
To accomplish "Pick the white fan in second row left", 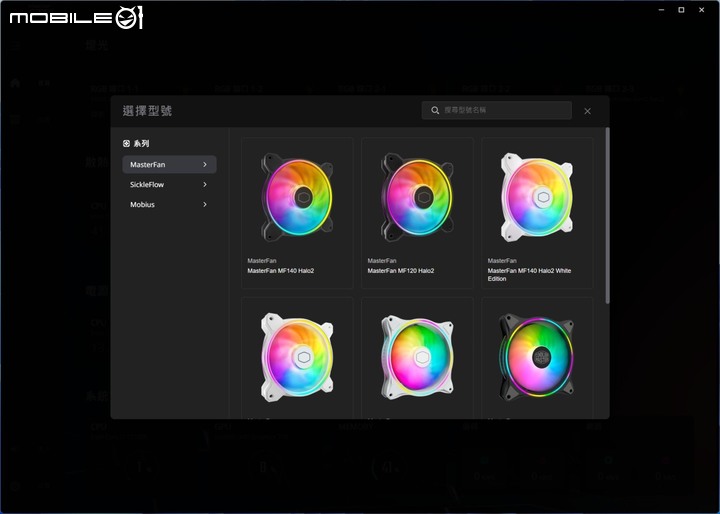I will tap(297, 357).
